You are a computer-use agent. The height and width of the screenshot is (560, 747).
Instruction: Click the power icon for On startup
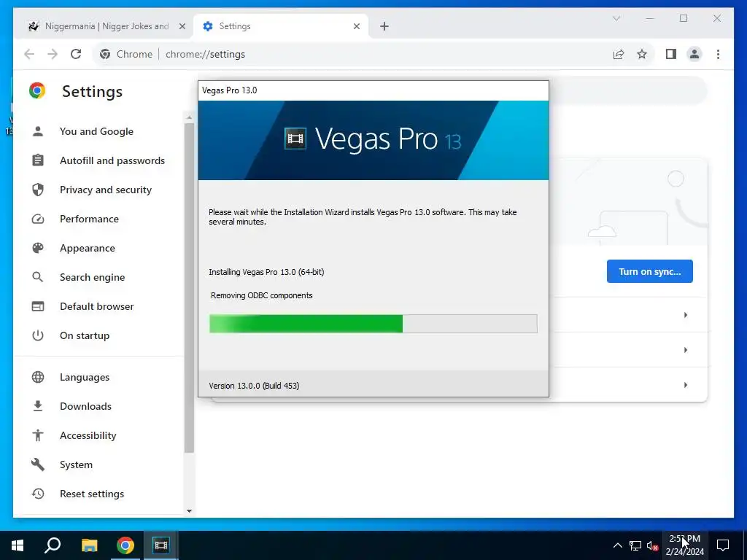(38, 335)
